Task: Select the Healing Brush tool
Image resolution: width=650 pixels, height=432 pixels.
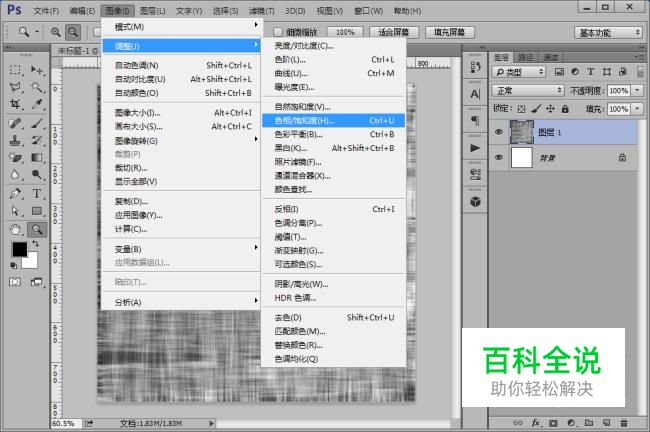Action: pyautogui.click(x=15, y=123)
